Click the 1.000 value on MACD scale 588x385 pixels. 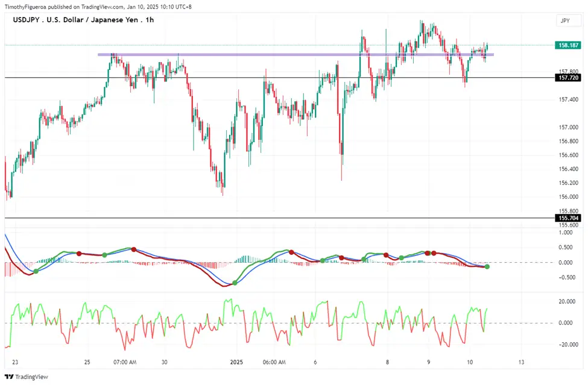click(x=566, y=233)
